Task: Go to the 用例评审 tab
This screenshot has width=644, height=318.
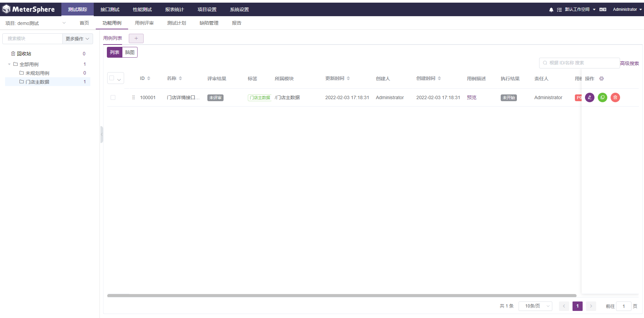Action: [x=144, y=23]
